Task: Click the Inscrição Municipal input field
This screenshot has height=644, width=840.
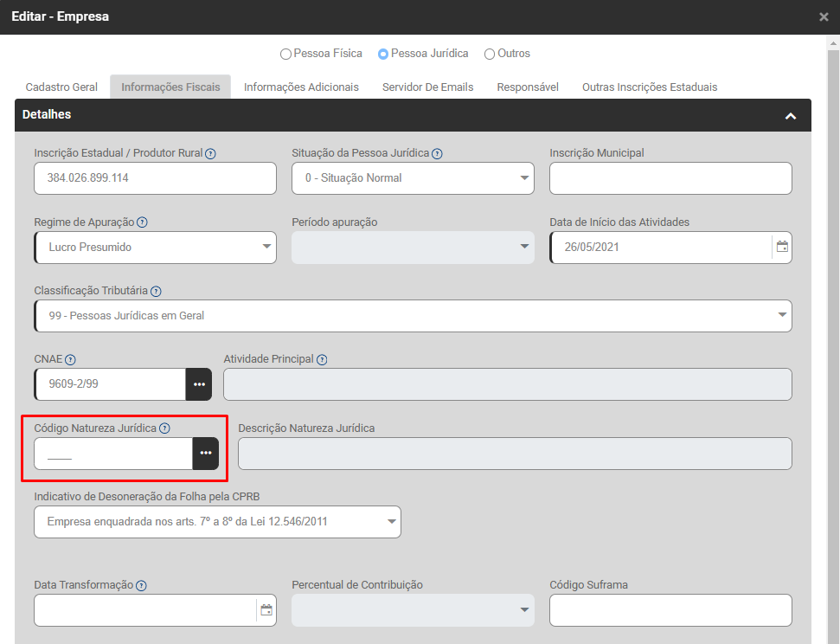Action: tap(670, 178)
